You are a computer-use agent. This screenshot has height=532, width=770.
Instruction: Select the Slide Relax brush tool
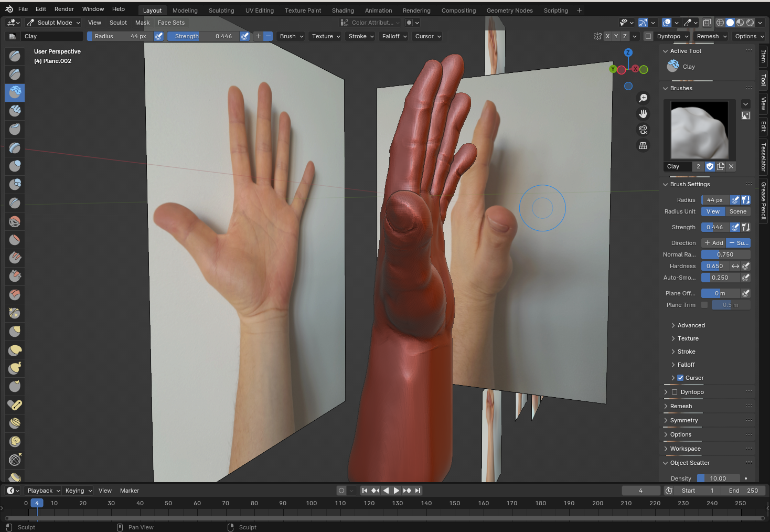tap(15, 460)
